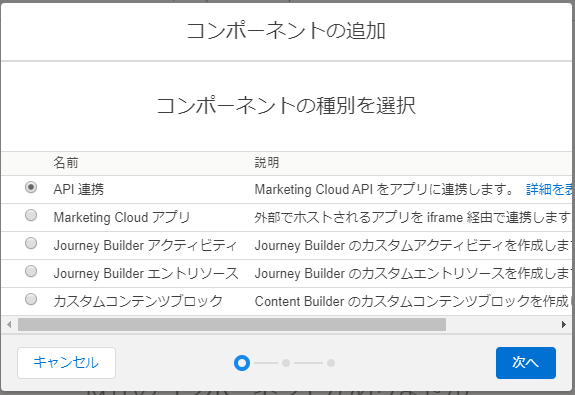This screenshot has height=395, width=575.
Task: Click the second step progress dot
Action: click(286, 363)
